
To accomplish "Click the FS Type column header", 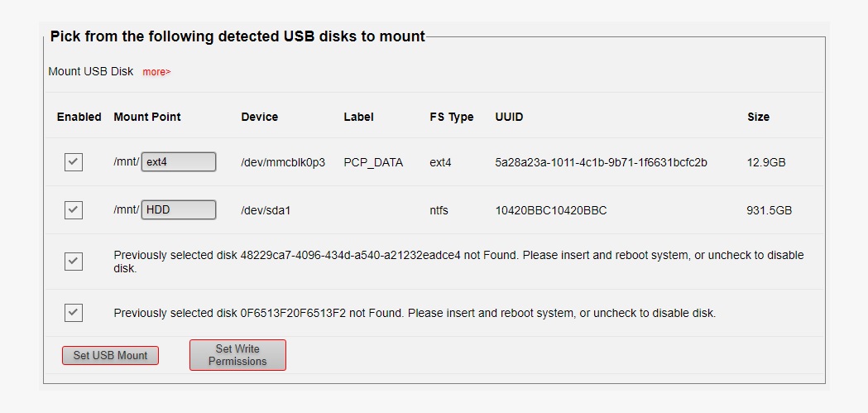I will coord(451,117).
